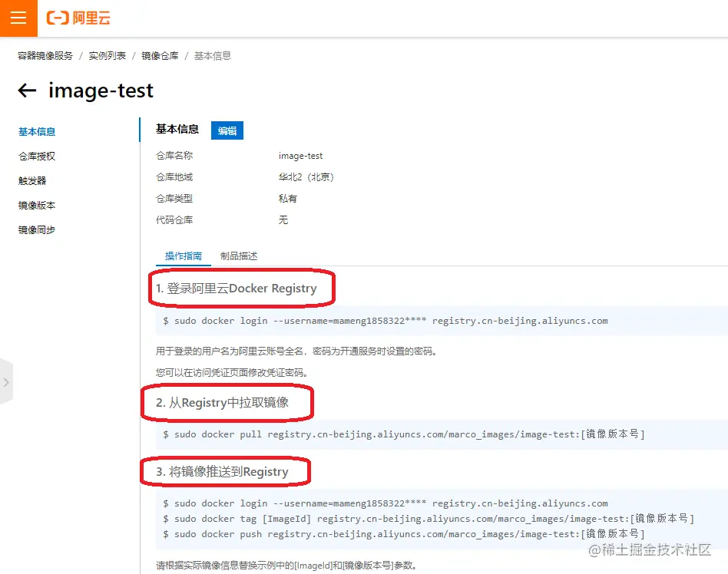The width and height of the screenshot is (728, 574).
Task: Click the note 请根据实际镜像信息替换示例中的参数
Action: click(287, 566)
